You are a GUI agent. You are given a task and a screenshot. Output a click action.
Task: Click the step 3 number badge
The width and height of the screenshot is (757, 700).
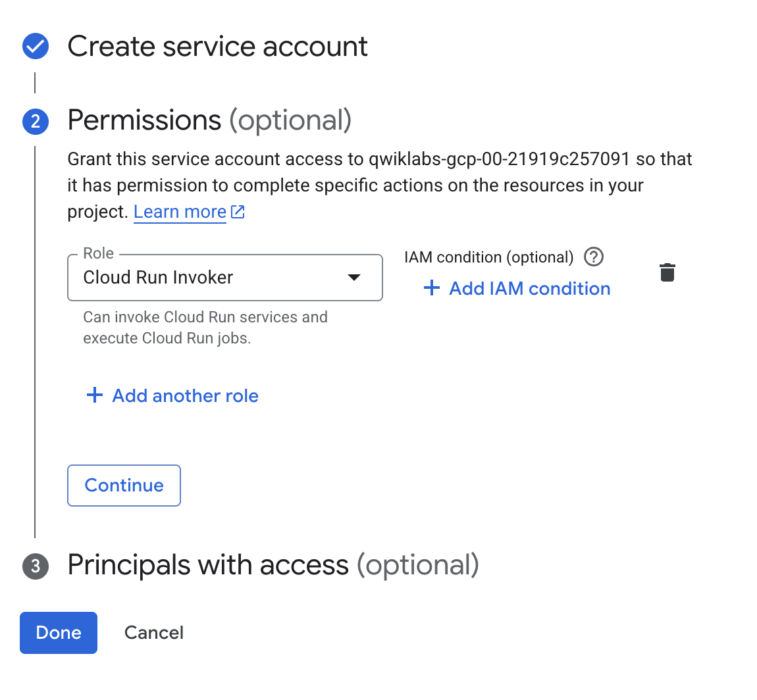[36, 566]
